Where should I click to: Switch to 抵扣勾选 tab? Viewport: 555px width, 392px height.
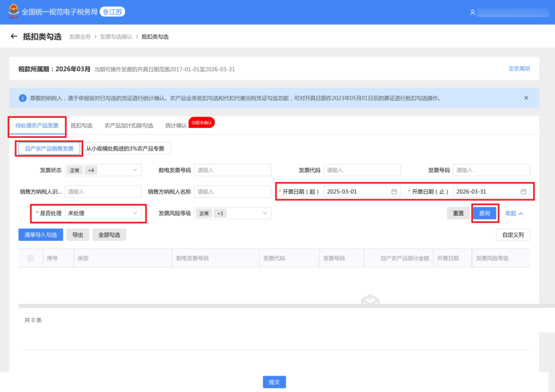[x=81, y=125]
